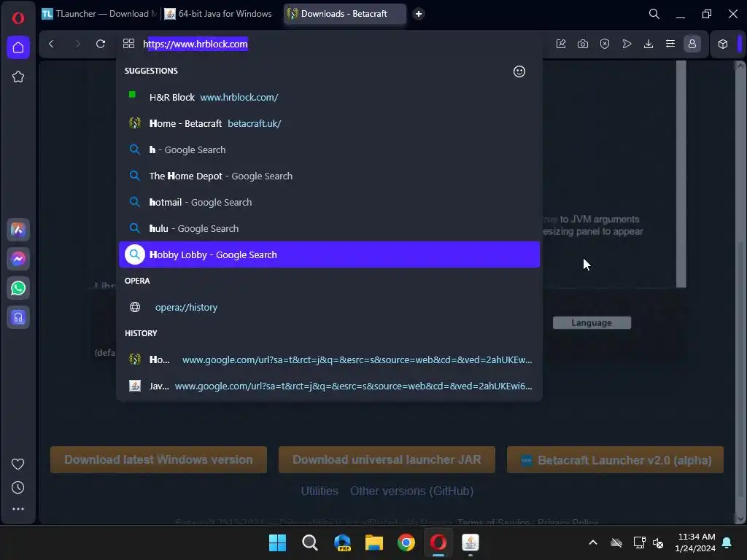Screen dimensions: 747x560
Task: Open the Java app in taskbar
Action: tap(471, 542)
